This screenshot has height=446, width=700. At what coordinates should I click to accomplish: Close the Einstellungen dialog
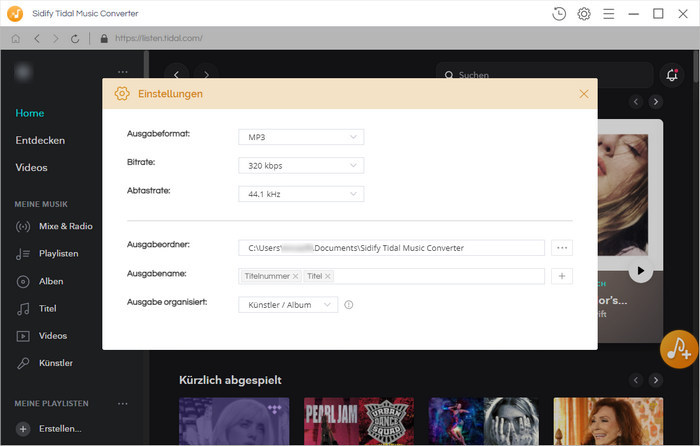pyautogui.click(x=584, y=94)
